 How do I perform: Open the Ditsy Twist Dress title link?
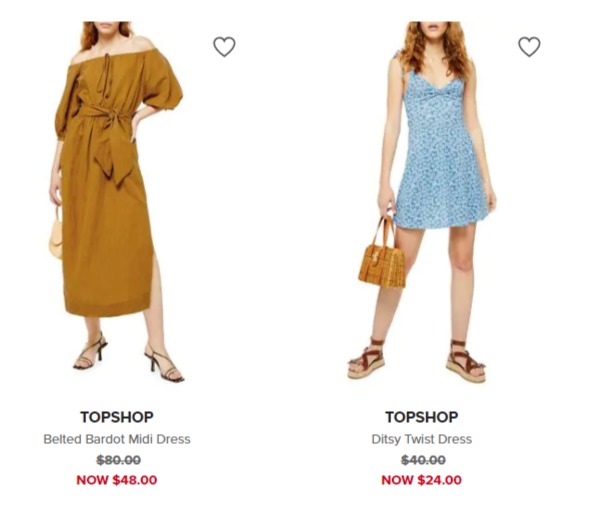pyautogui.click(x=422, y=439)
